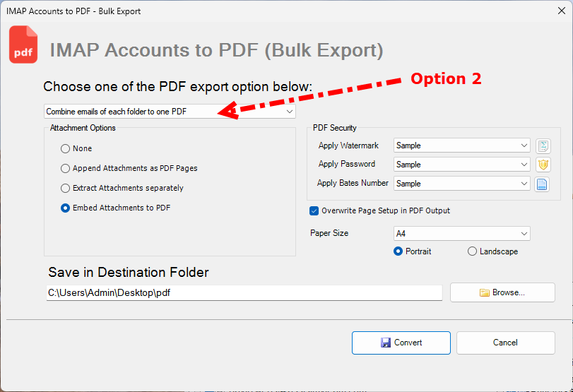The image size is (573, 392).
Task: Click the Cancel button
Action: (505, 343)
